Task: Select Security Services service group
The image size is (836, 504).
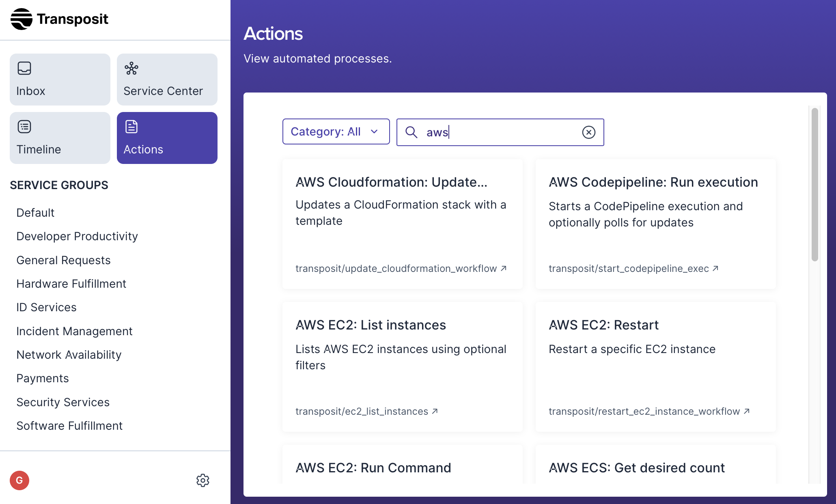Action: [63, 402]
